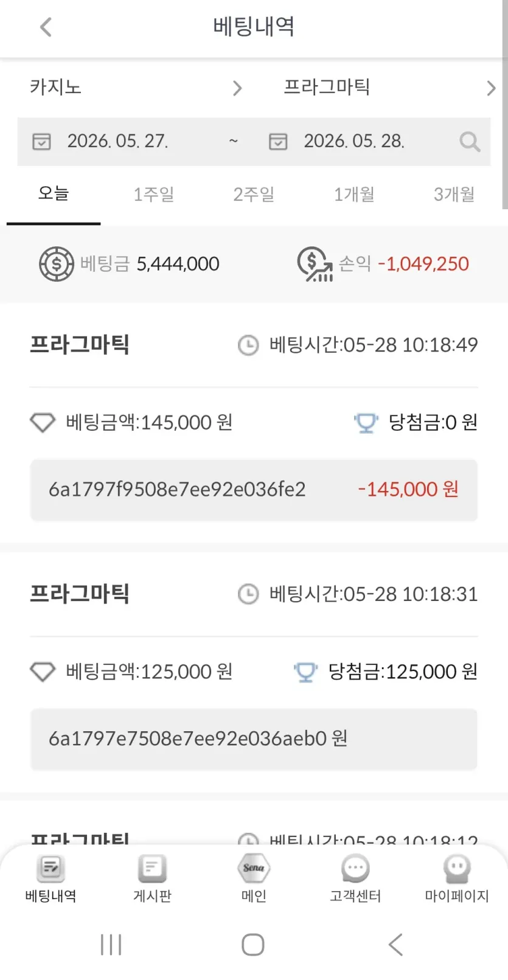Select the 오늘 period tab
This screenshot has height=980, width=508.
tap(54, 195)
